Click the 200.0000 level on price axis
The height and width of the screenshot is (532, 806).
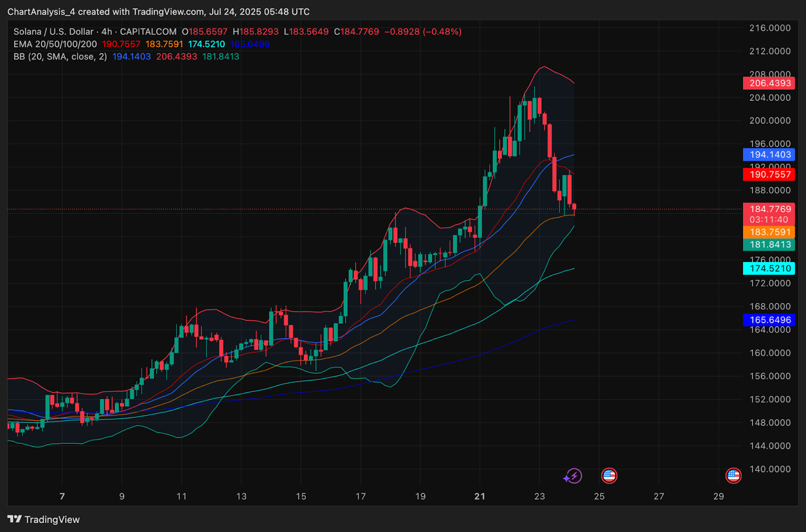point(770,120)
